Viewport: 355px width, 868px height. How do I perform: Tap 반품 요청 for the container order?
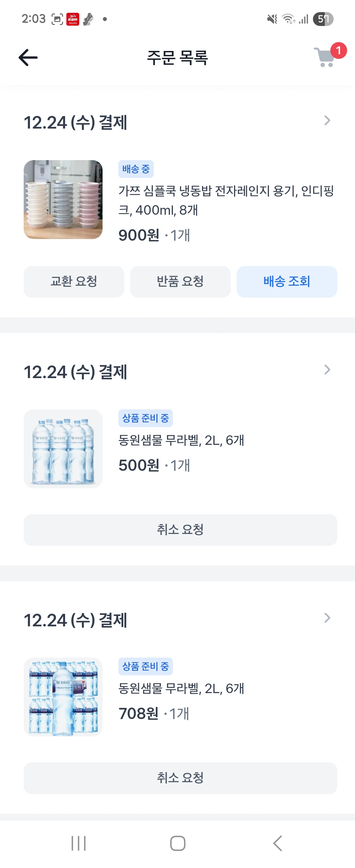tap(180, 282)
